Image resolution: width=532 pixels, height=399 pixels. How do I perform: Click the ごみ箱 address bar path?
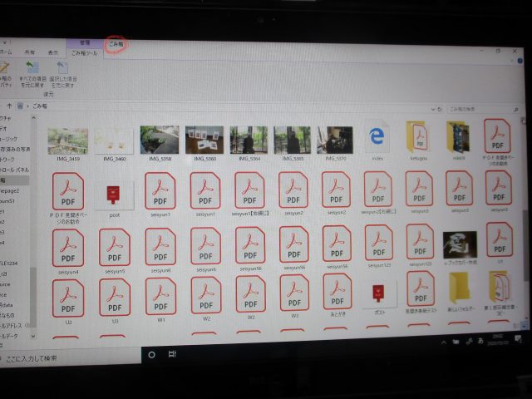pos(41,107)
